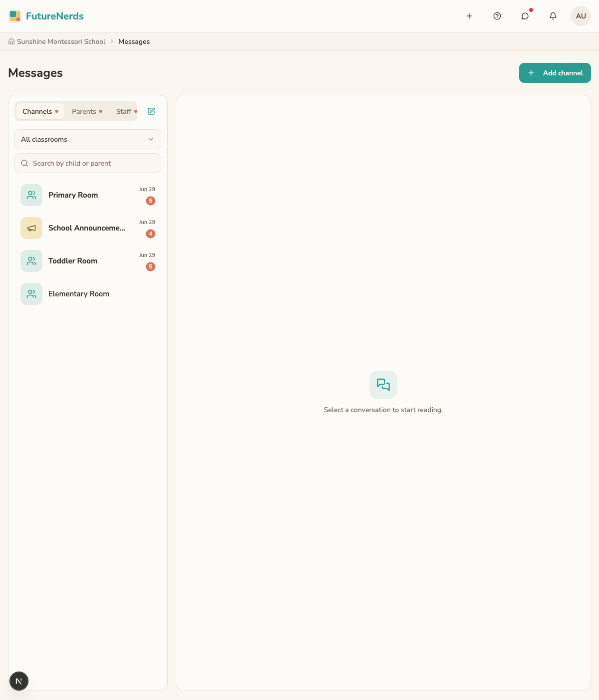Image resolution: width=599 pixels, height=700 pixels.
Task: Click the Elementary Room group icon
Action: 31,294
